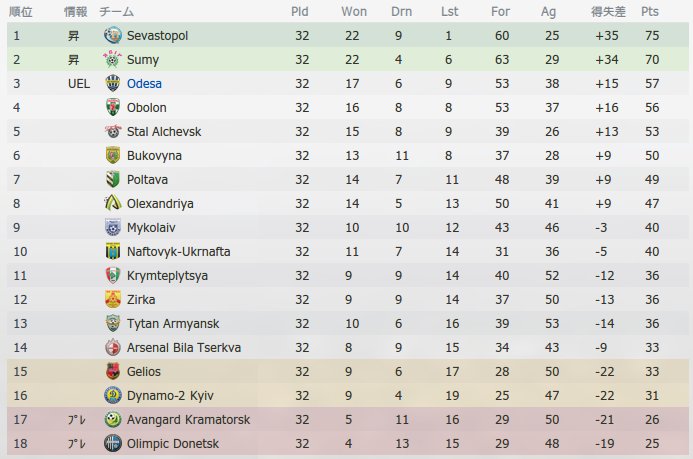Sort table by Pts column header

[650, 11]
